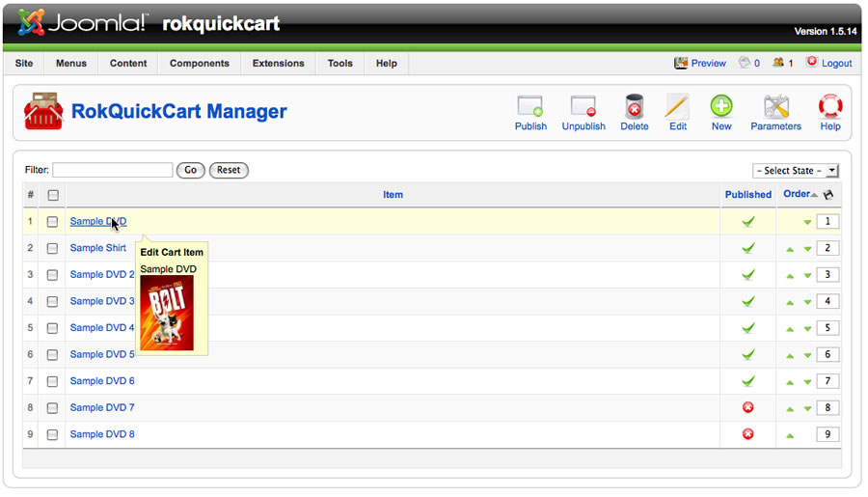Move Sample DVD 5 down with arrow

click(807, 356)
